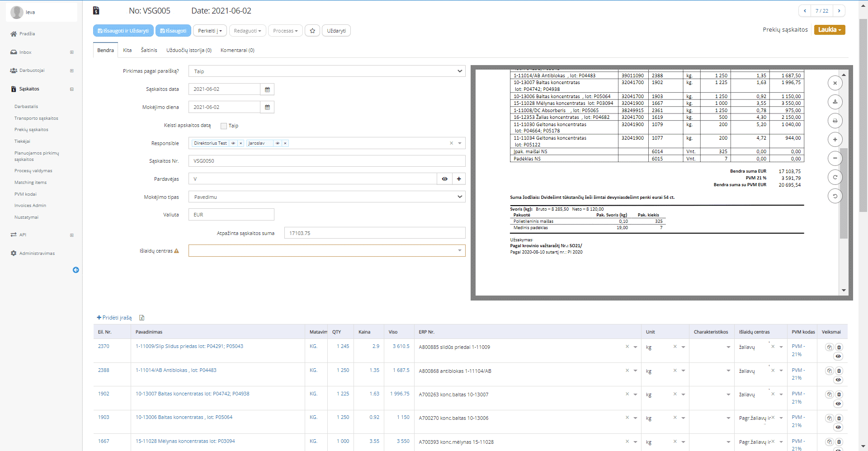
Task: Download the invoice document from preview
Action: pos(835,102)
